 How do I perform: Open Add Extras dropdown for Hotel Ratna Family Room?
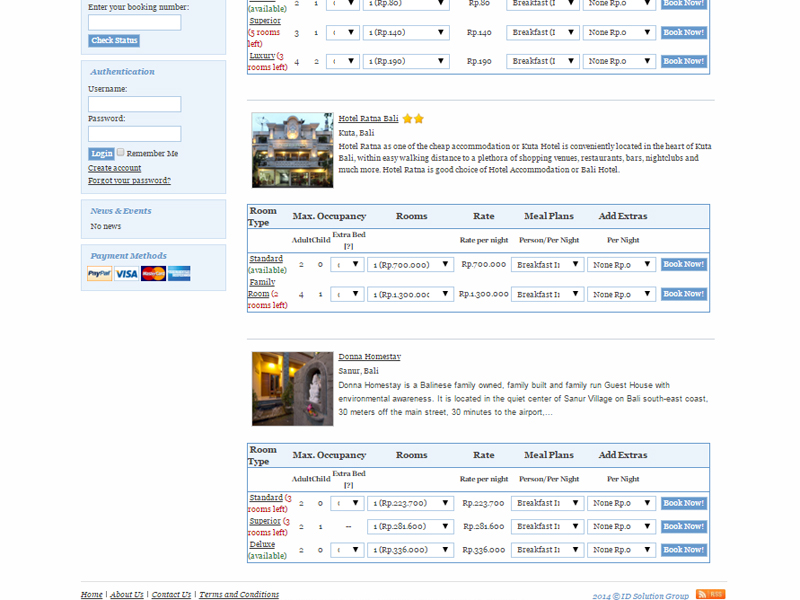click(621, 294)
